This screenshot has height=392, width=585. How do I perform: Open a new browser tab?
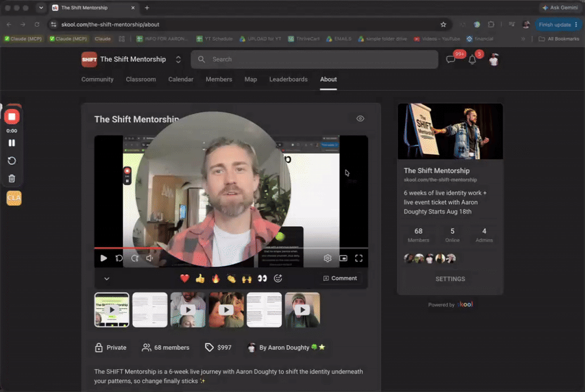pyautogui.click(x=147, y=7)
